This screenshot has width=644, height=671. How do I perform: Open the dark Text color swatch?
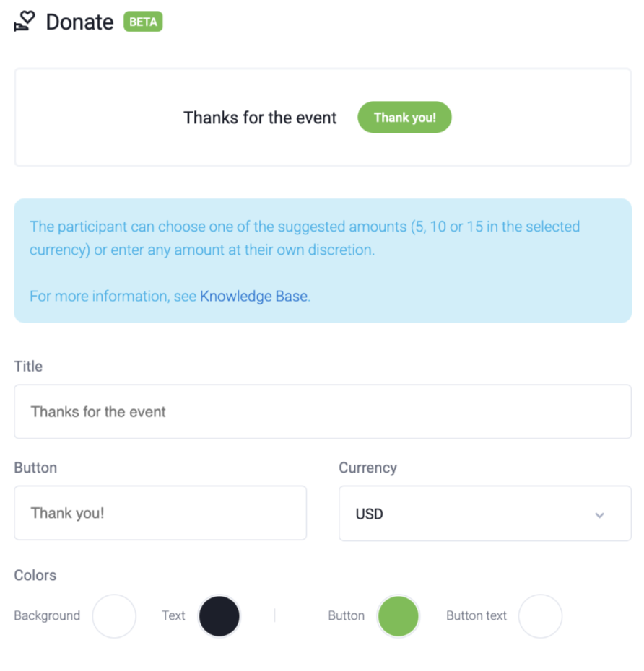219,616
